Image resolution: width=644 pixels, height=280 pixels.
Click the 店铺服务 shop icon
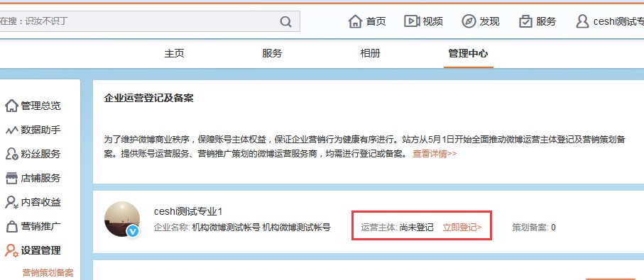pyautogui.click(x=11, y=179)
